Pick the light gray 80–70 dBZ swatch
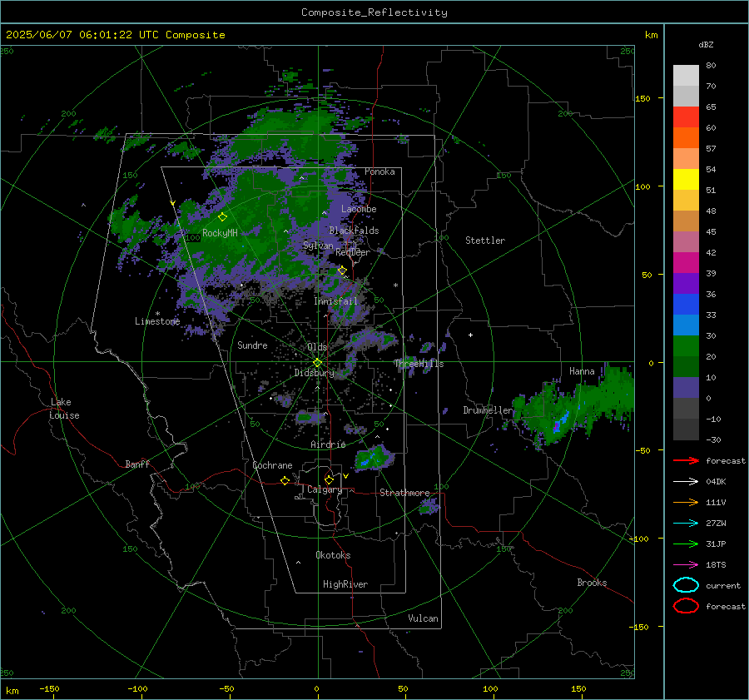749x700 pixels. click(686, 75)
